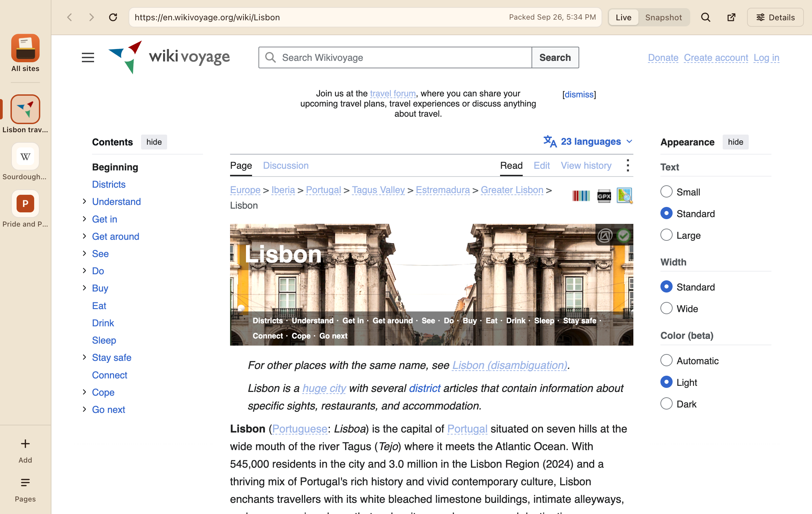The height and width of the screenshot is (514, 812).
Task: Open the Details panel
Action: (775, 17)
